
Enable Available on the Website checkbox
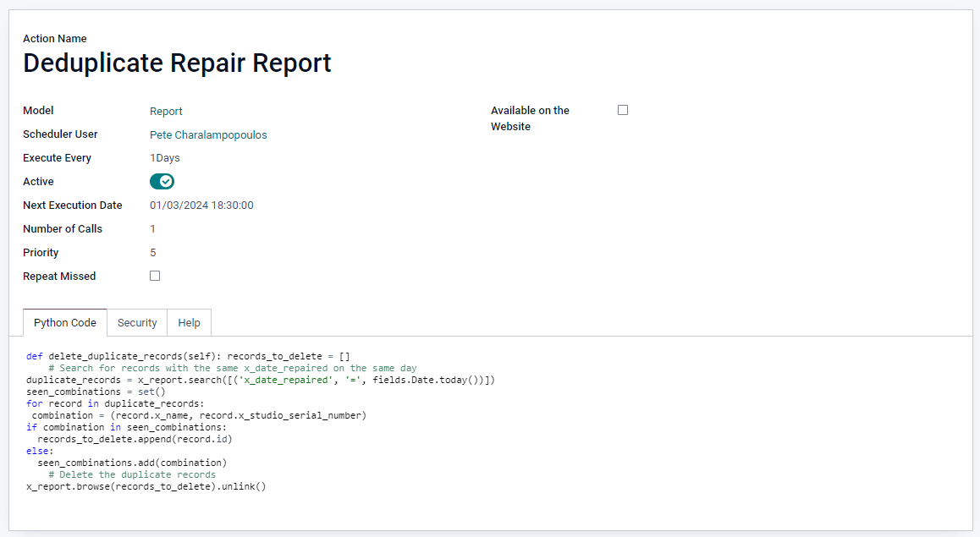pyautogui.click(x=623, y=110)
